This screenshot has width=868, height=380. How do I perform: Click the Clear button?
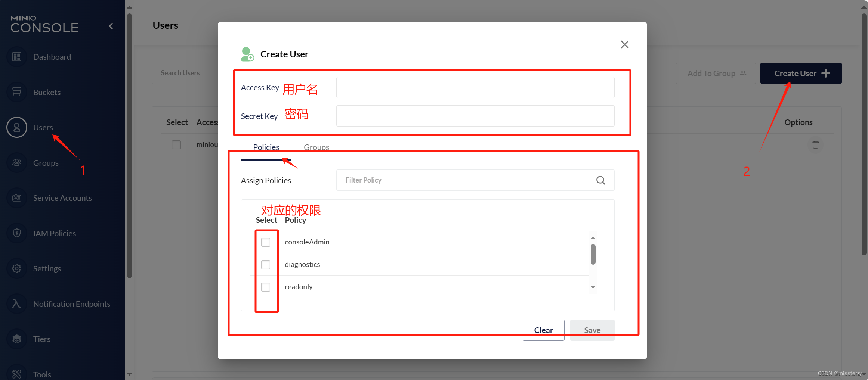(543, 330)
